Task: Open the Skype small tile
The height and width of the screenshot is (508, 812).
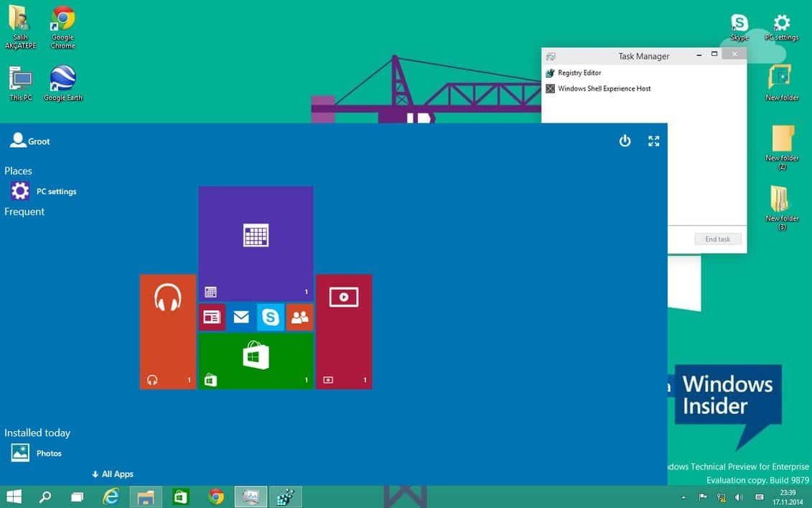Action: click(x=271, y=318)
